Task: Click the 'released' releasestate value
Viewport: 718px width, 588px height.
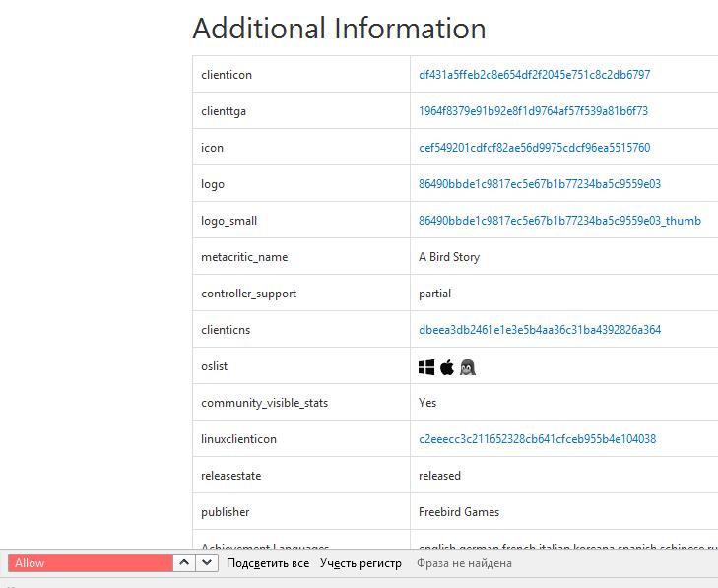Action: pos(439,476)
